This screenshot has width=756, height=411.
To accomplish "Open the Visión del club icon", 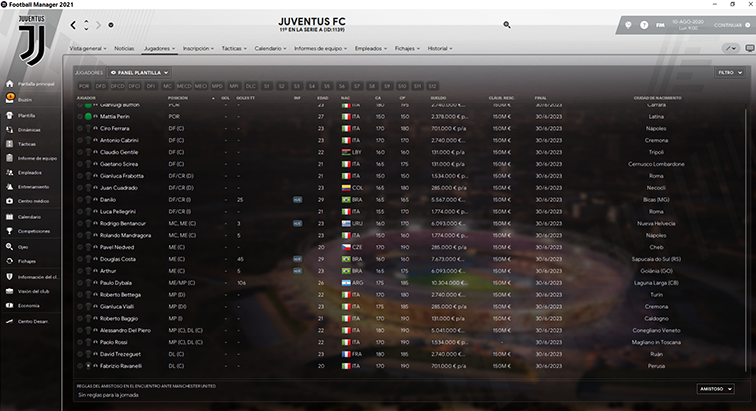I will tap(10, 291).
